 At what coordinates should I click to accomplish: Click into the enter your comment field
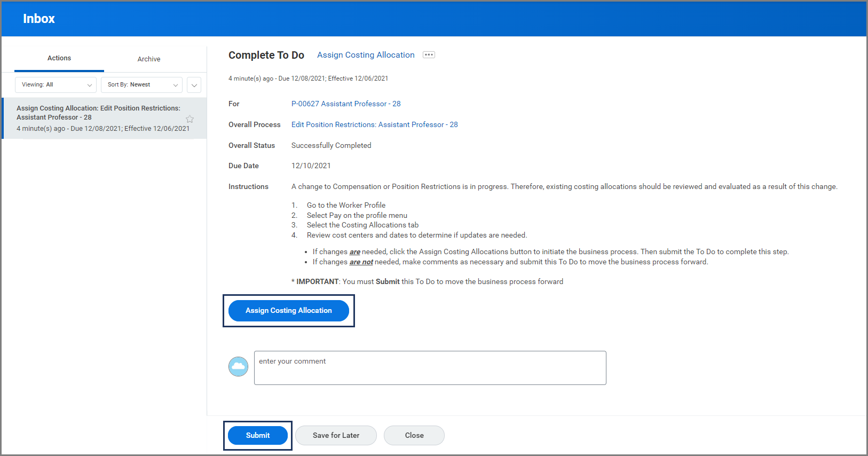[x=430, y=368]
